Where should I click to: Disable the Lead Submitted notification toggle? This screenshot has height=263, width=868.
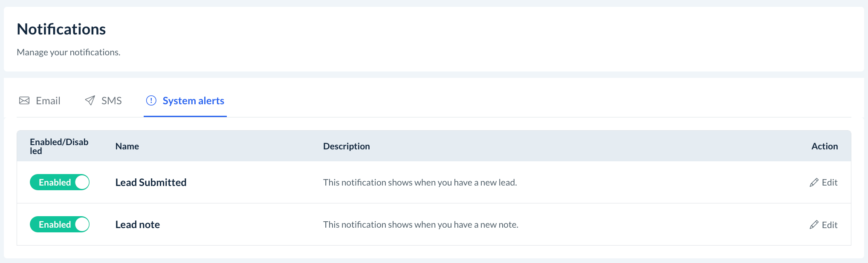click(x=60, y=182)
